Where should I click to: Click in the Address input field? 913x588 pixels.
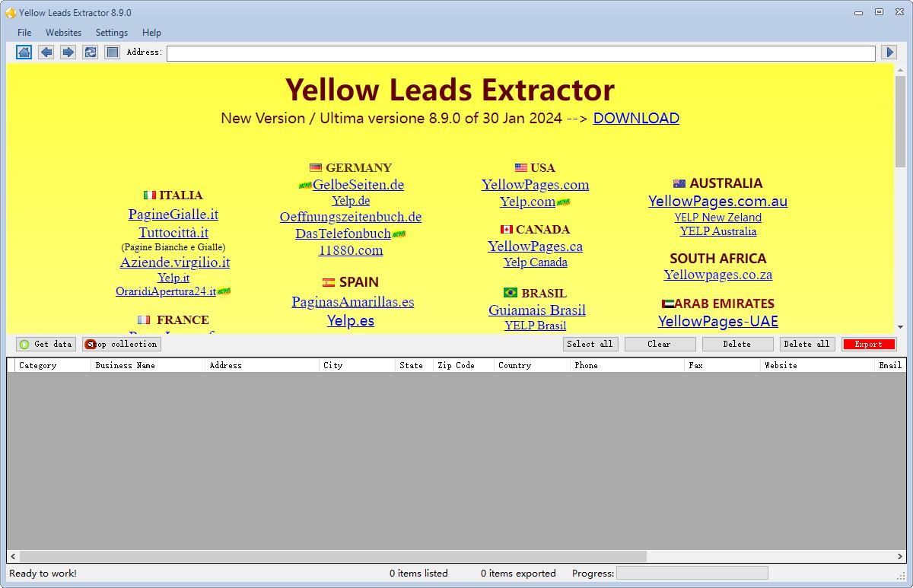tap(521, 52)
